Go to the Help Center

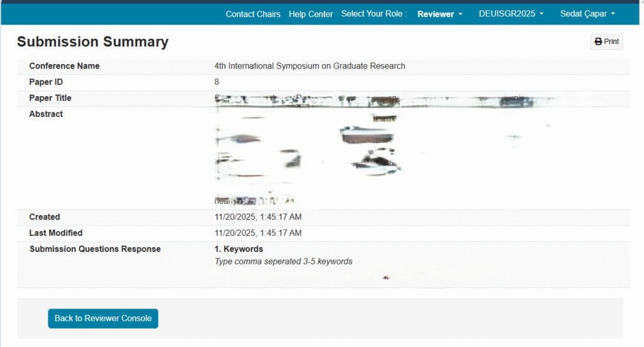311,14
